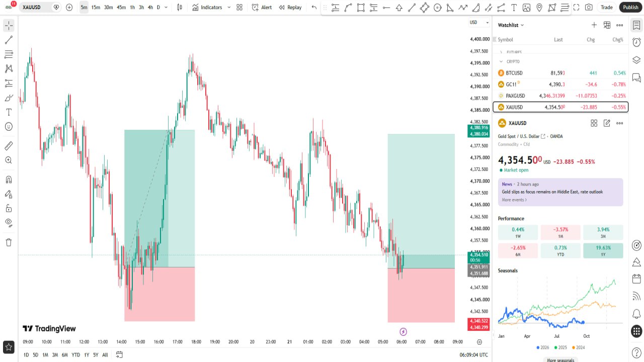This screenshot has height=362, width=644.
Task: Select the 1M date range
Action: [45, 355]
